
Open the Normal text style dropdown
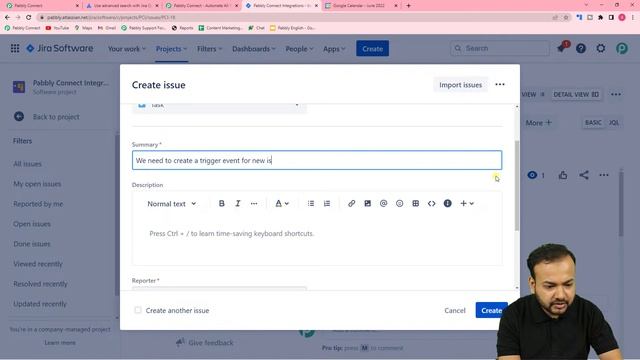point(171,204)
